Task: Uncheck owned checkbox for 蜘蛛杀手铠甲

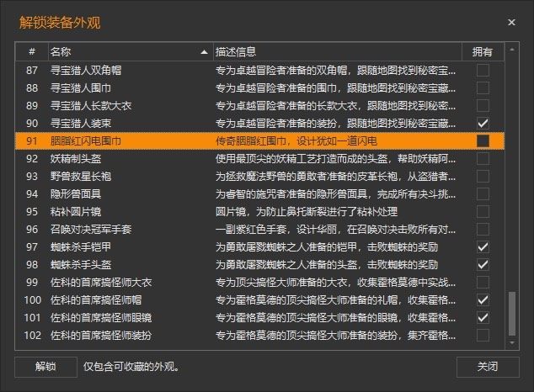Action: click(483, 247)
